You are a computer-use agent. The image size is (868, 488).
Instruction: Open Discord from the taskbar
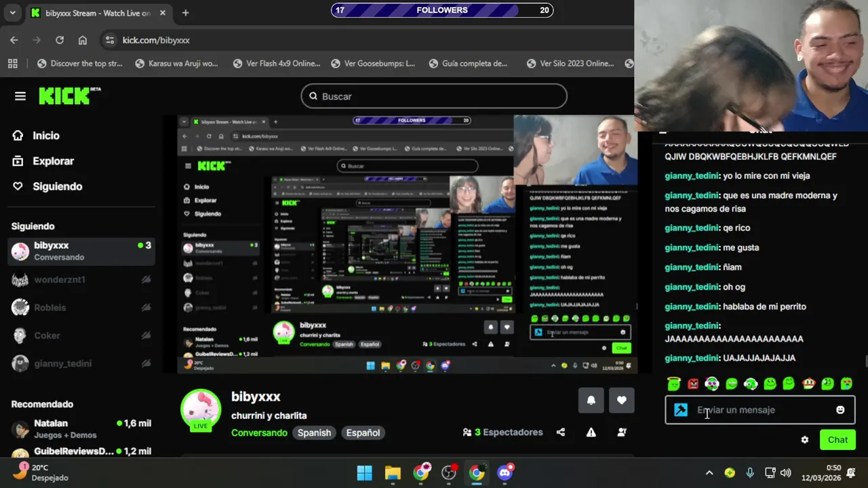pyautogui.click(x=505, y=473)
